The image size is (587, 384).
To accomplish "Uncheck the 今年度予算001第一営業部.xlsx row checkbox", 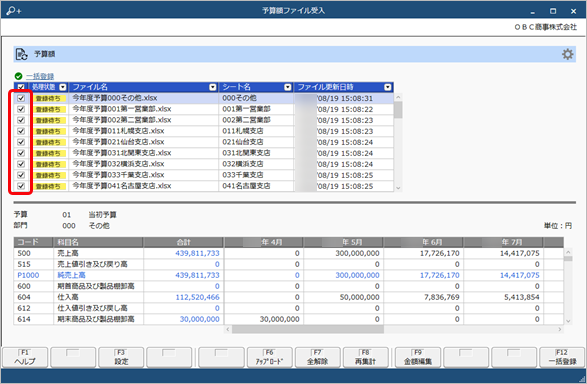I will pos(21,109).
